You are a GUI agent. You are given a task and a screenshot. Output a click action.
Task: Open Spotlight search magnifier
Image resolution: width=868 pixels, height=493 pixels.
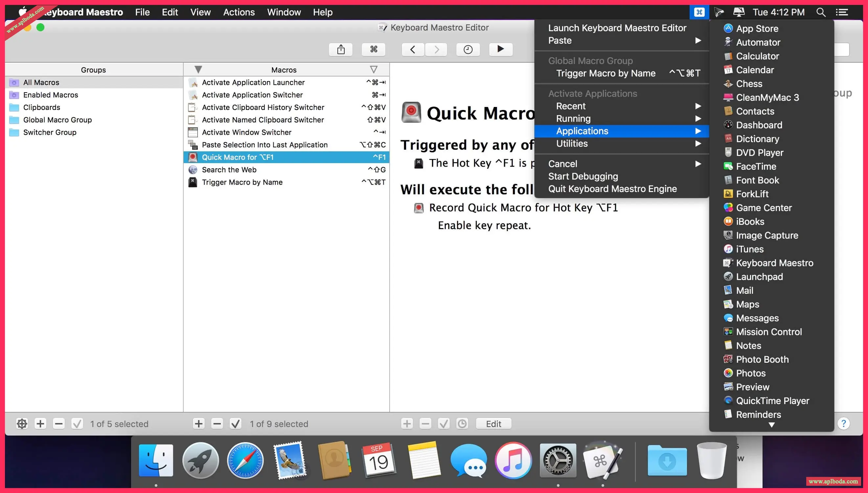821,12
